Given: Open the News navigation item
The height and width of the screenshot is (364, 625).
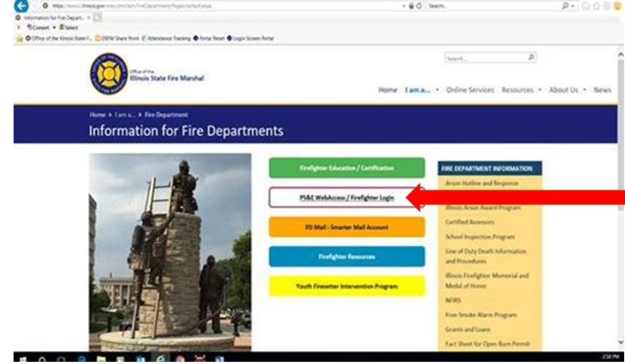Looking at the screenshot, I should click(x=602, y=89).
